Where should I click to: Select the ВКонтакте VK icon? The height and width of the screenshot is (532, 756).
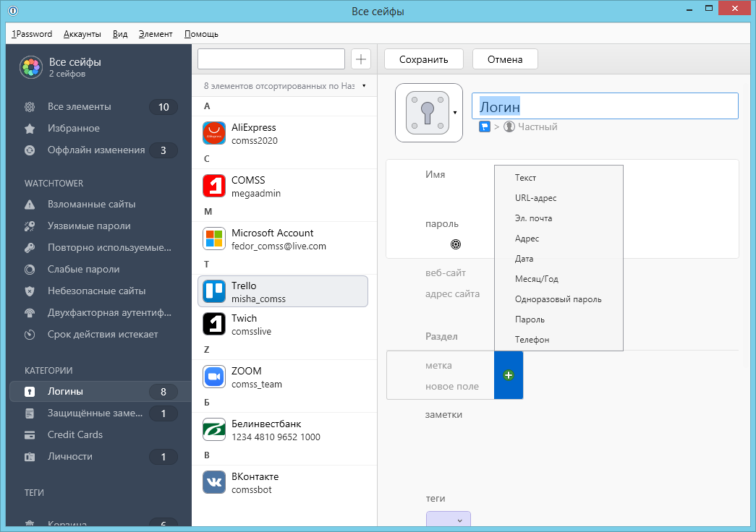[214, 482]
